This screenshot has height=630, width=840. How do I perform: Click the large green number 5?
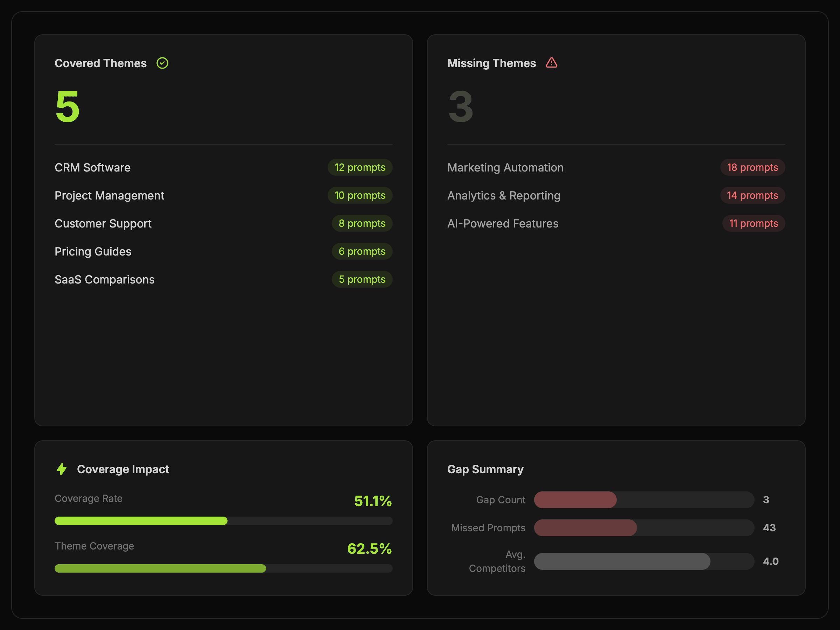click(x=68, y=107)
